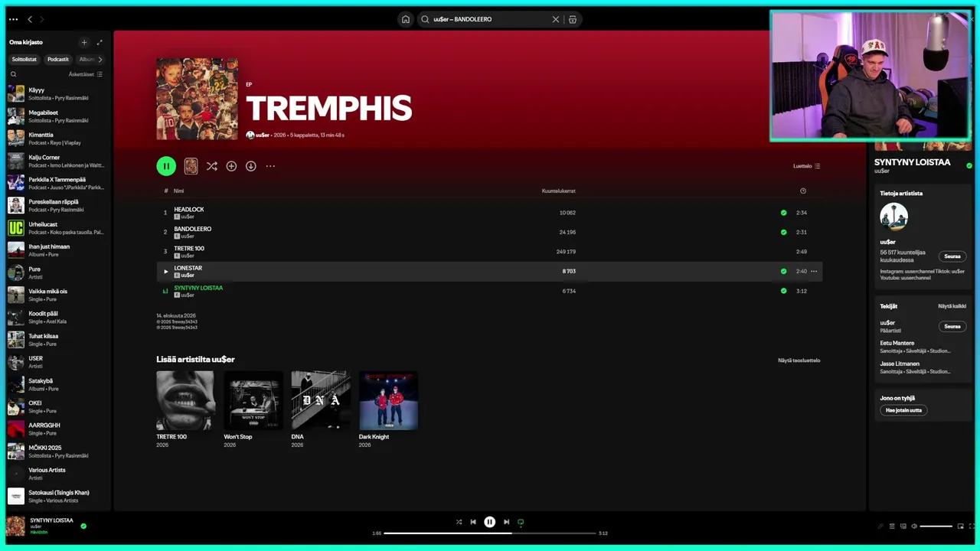Open the Megabileet playlist in the library
Viewport: 980px width, 551px height.
click(x=57, y=116)
